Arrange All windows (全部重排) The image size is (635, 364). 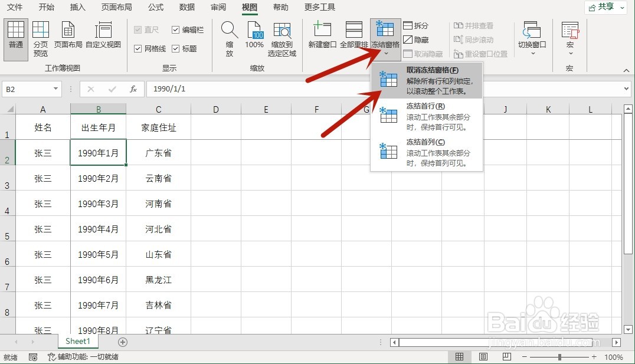[354, 35]
